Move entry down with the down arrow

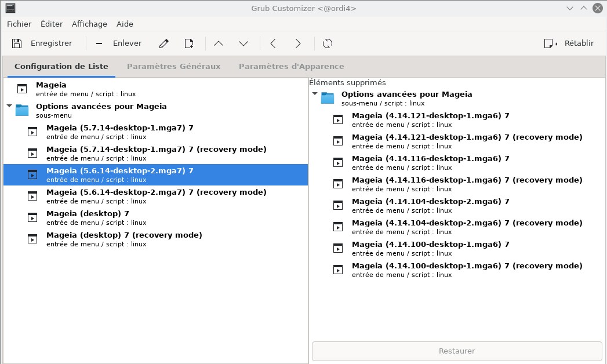[243, 43]
